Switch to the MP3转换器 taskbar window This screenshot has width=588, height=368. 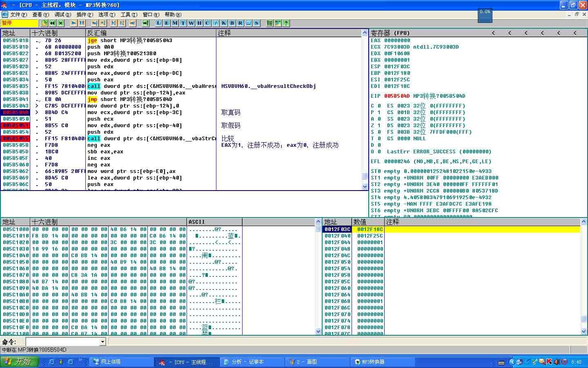tap(383, 362)
